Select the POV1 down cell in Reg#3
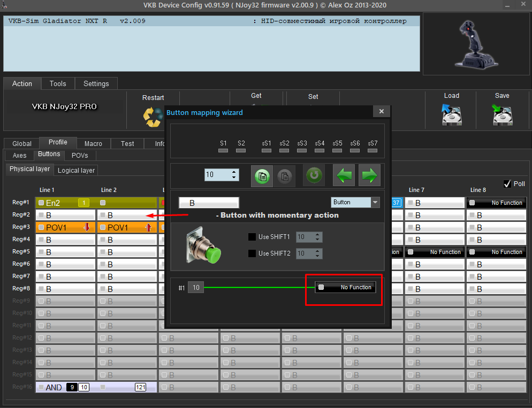 (65, 227)
